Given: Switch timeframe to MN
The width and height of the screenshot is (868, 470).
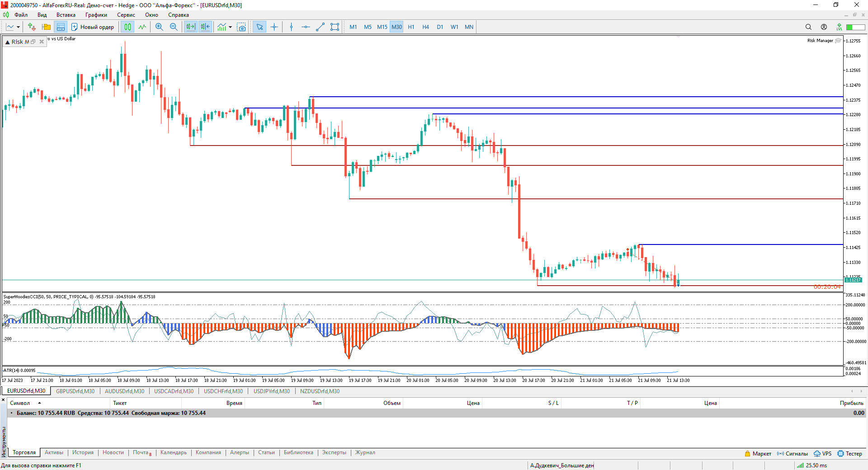Looking at the screenshot, I should coord(469,27).
